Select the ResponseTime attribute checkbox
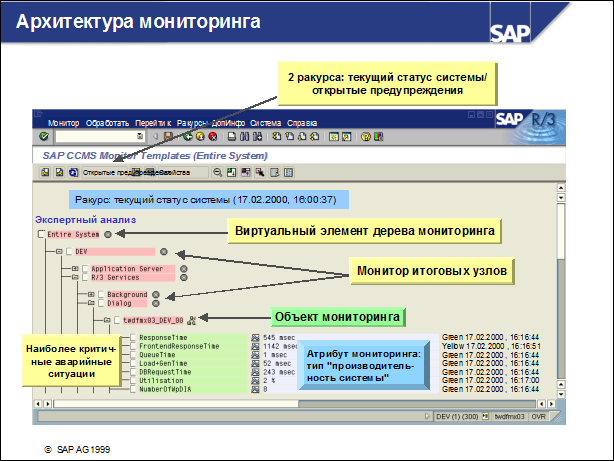Screen dimensions: 614x461 coord(131,338)
